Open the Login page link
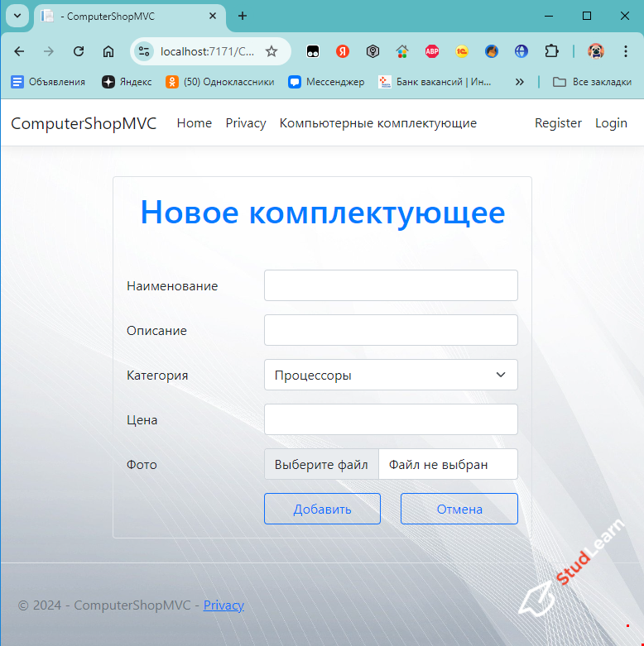644x646 pixels. (x=611, y=123)
